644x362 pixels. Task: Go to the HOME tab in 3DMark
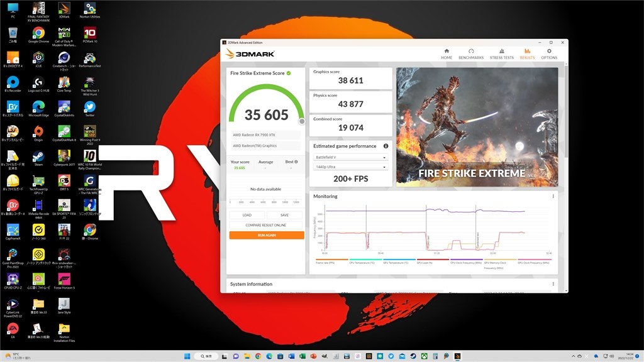click(x=447, y=54)
